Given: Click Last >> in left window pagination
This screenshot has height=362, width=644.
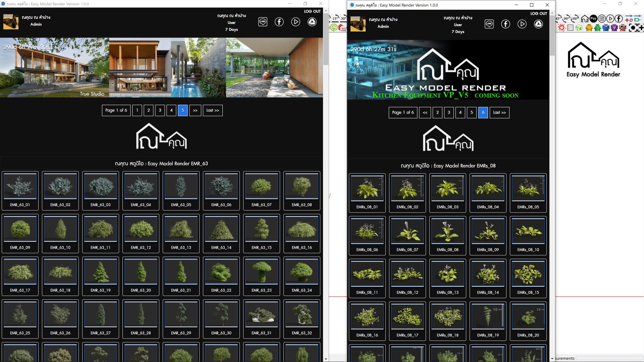Looking at the screenshot, I should (x=213, y=110).
